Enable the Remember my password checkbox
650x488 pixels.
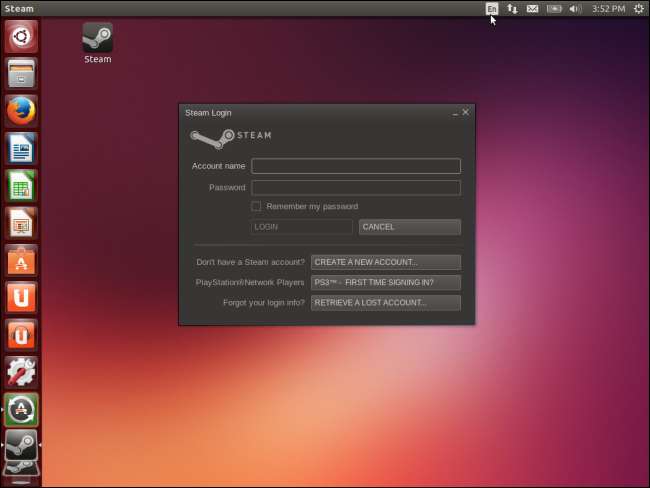256,207
